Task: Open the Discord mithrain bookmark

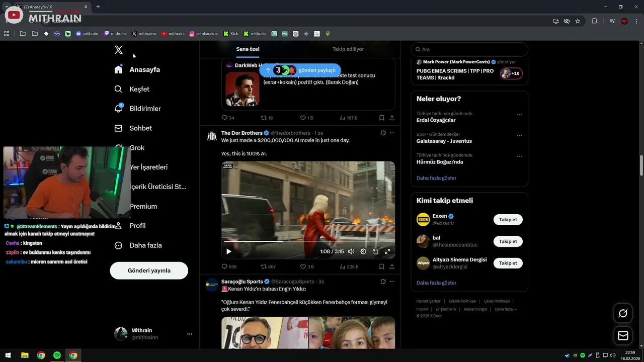Action: point(87,34)
